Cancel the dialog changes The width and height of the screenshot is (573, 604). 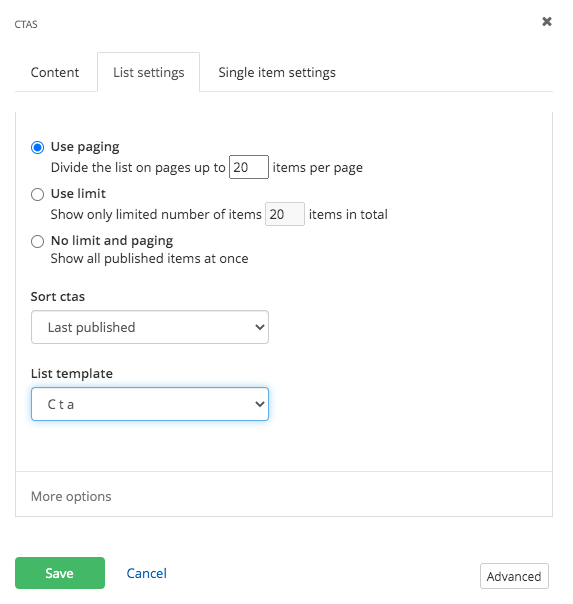click(x=146, y=573)
